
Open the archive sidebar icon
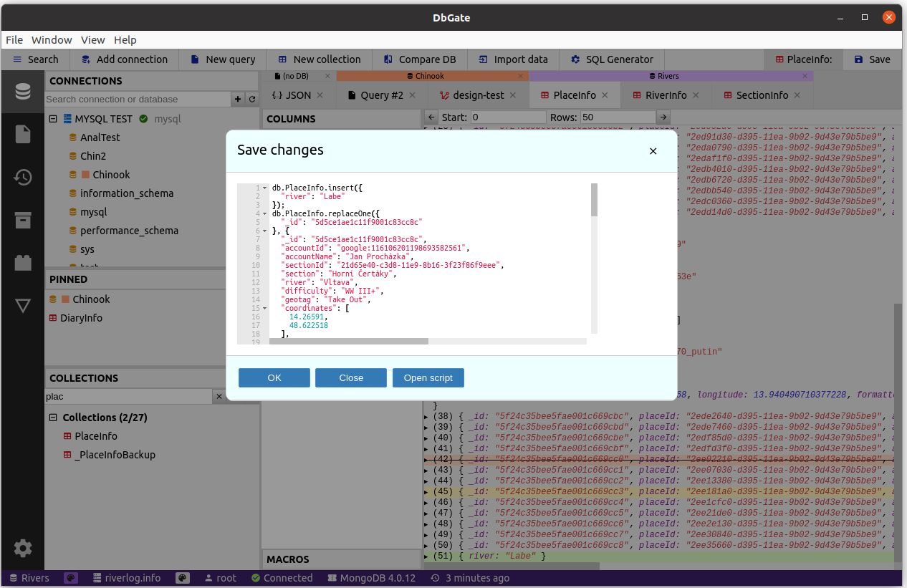(23, 220)
